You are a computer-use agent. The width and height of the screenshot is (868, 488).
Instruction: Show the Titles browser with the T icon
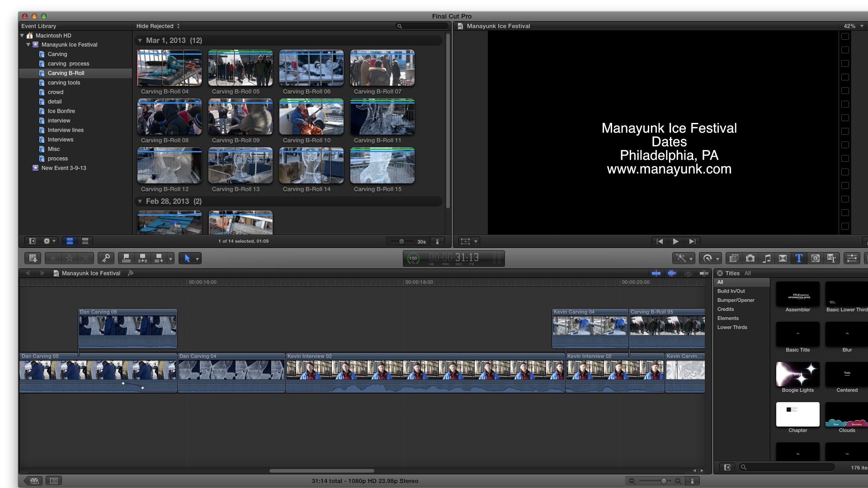click(x=799, y=258)
